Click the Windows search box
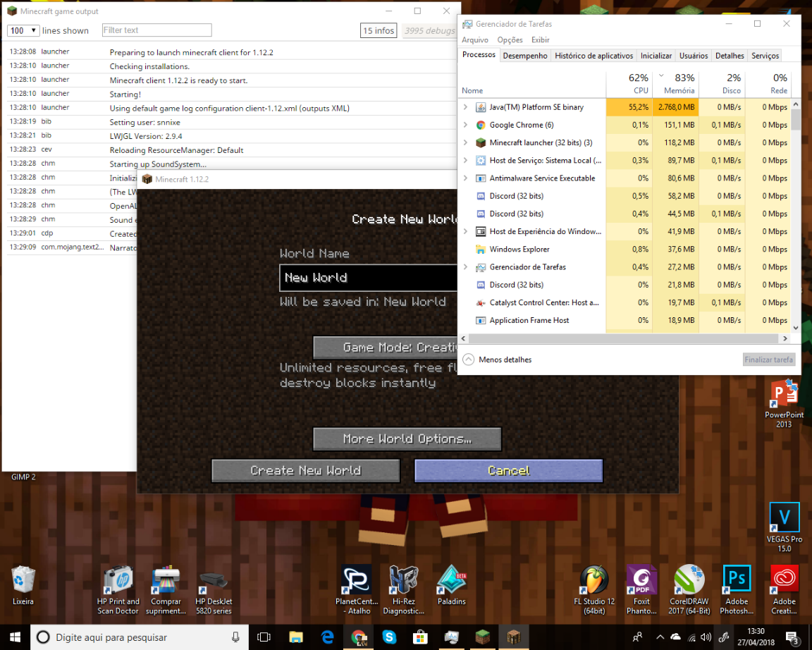The height and width of the screenshot is (650, 812). pos(140,637)
